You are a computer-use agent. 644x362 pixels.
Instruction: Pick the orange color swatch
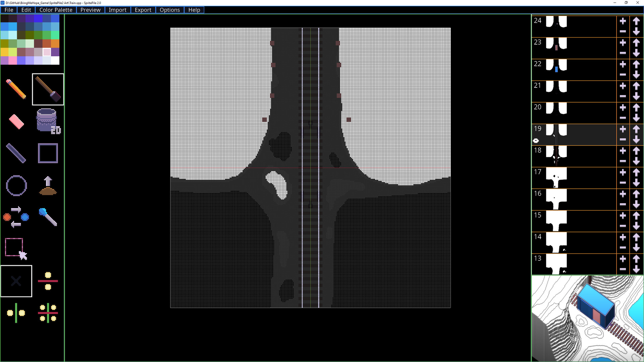click(55, 44)
